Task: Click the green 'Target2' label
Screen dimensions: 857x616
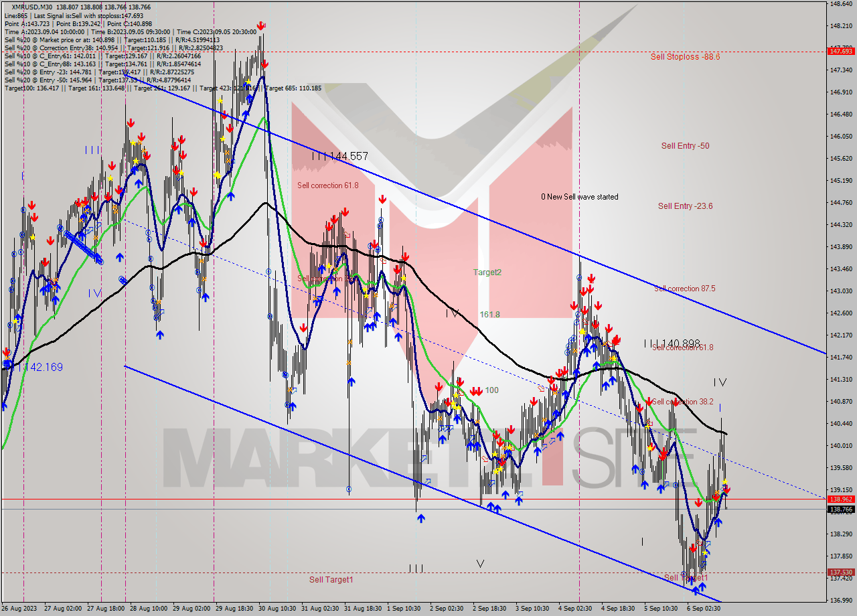Action: pos(487,273)
